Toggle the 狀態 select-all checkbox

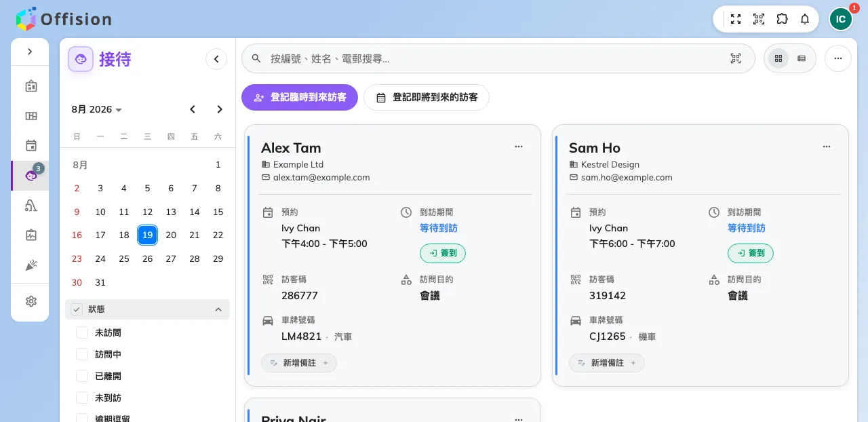tap(77, 309)
